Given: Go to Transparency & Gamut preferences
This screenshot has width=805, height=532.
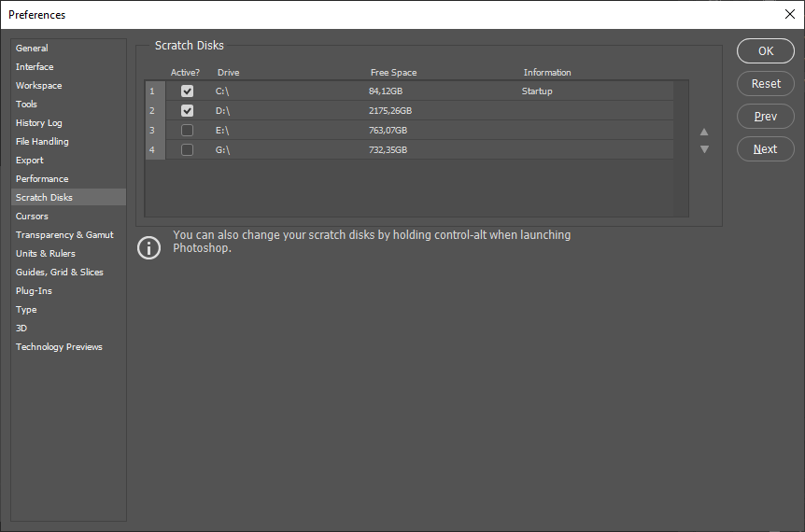Looking at the screenshot, I should (68, 235).
